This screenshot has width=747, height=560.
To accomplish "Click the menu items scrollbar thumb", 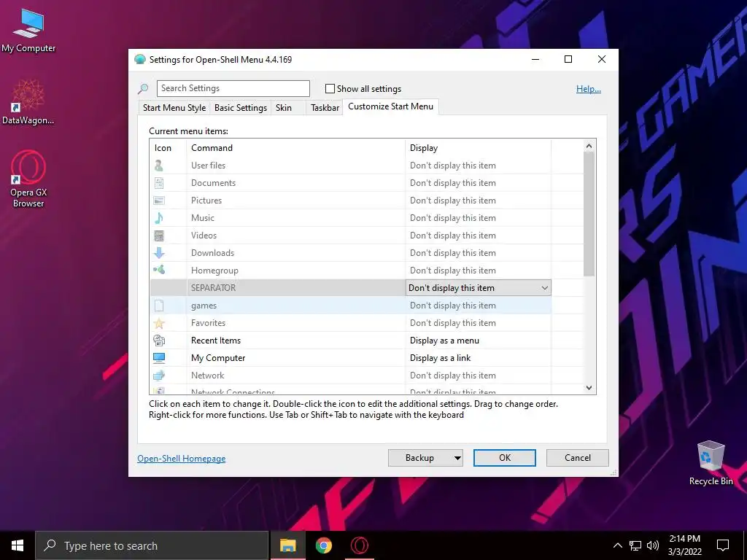I will coord(589,214).
